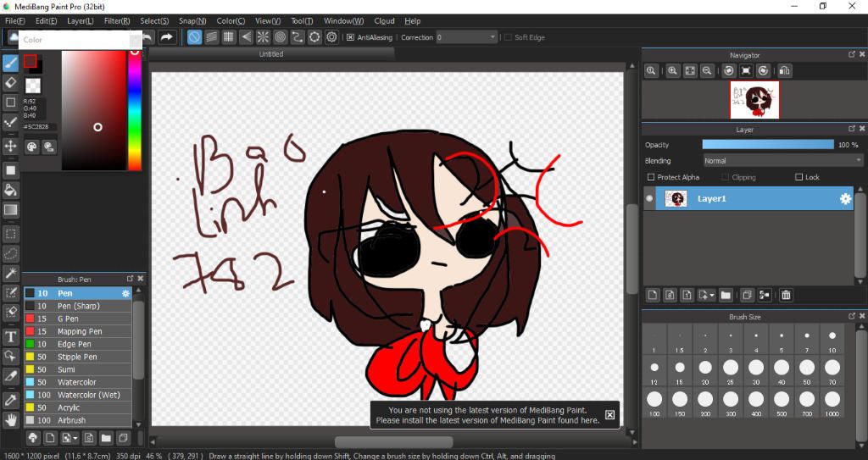The image size is (868, 460).
Task: Open the File menu
Action: coord(15,21)
